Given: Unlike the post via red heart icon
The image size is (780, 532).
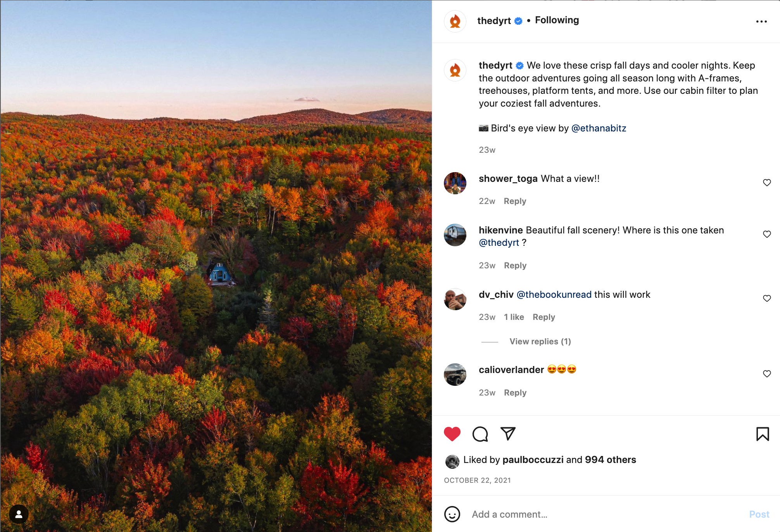Looking at the screenshot, I should click(452, 434).
